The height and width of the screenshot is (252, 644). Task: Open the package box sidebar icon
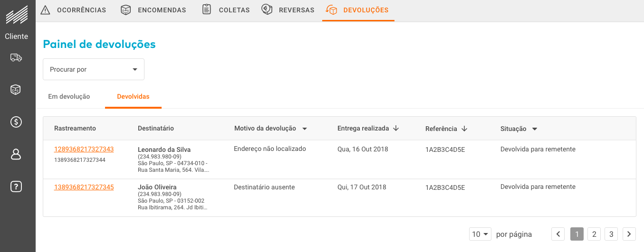(x=16, y=90)
